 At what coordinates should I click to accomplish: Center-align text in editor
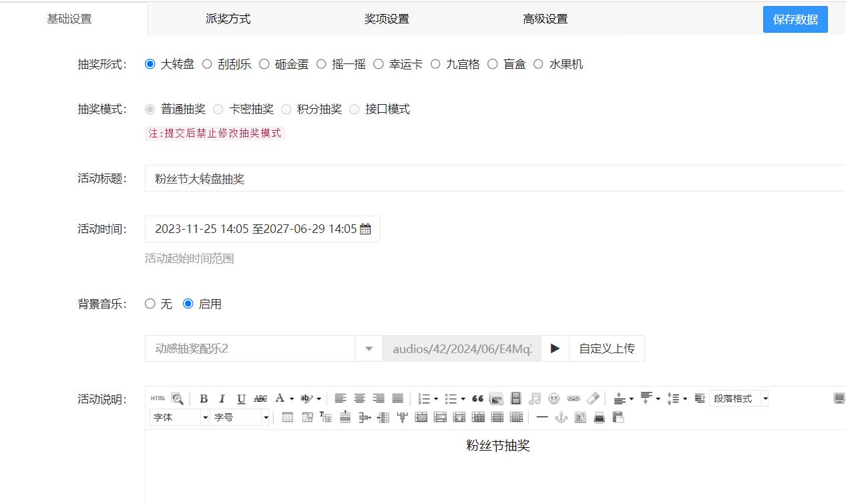(x=359, y=399)
